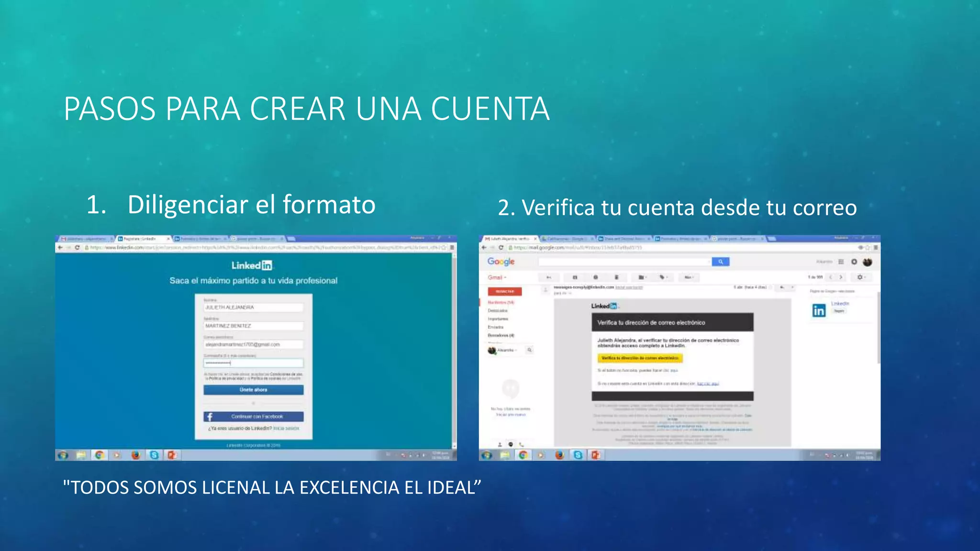Click Gmail archive toolbar icon
The width and height of the screenshot is (980, 551).
pyautogui.click(x=575, y=277)
